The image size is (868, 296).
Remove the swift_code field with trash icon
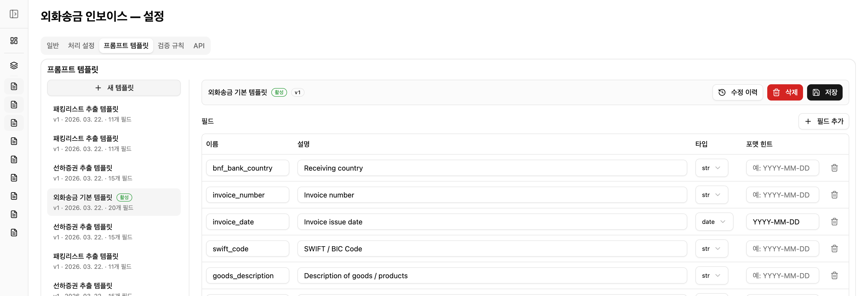834,249
